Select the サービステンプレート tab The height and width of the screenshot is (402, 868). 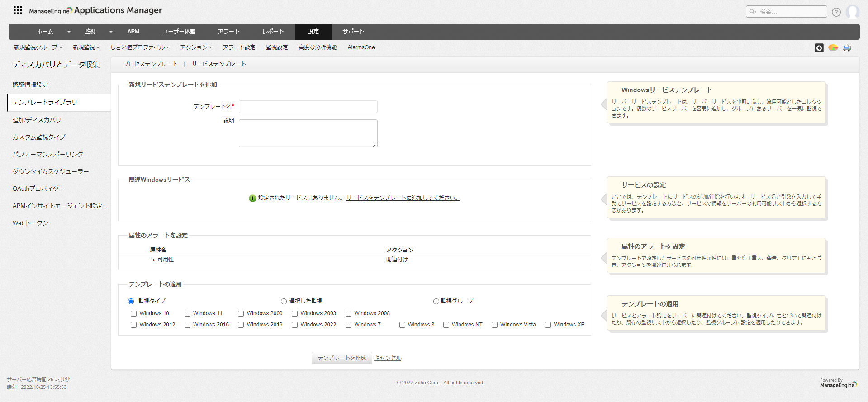point(218,64)
